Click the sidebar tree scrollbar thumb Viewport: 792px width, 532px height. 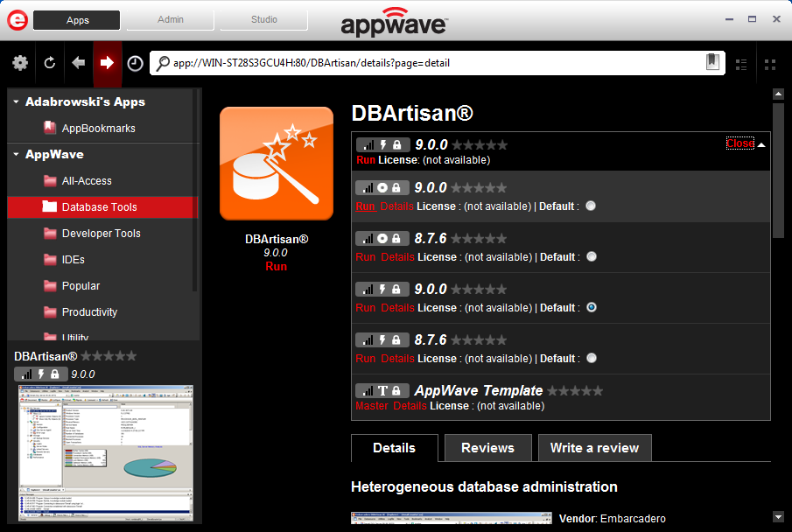pos(195,192)
